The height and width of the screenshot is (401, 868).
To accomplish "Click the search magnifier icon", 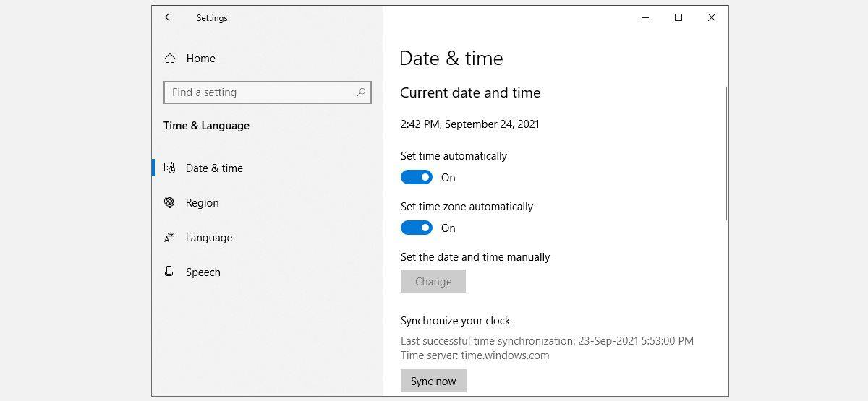I will tap(361, 92).
